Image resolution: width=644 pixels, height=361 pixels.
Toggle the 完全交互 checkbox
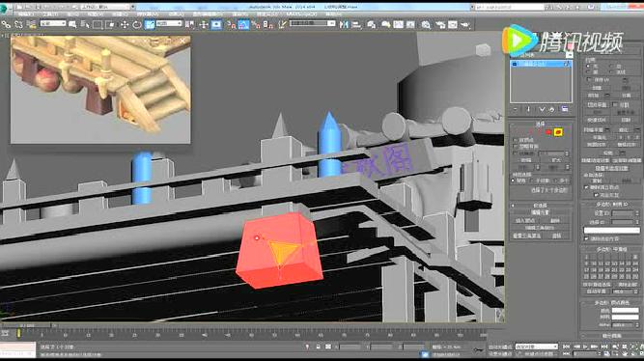(x=596, y=195)
